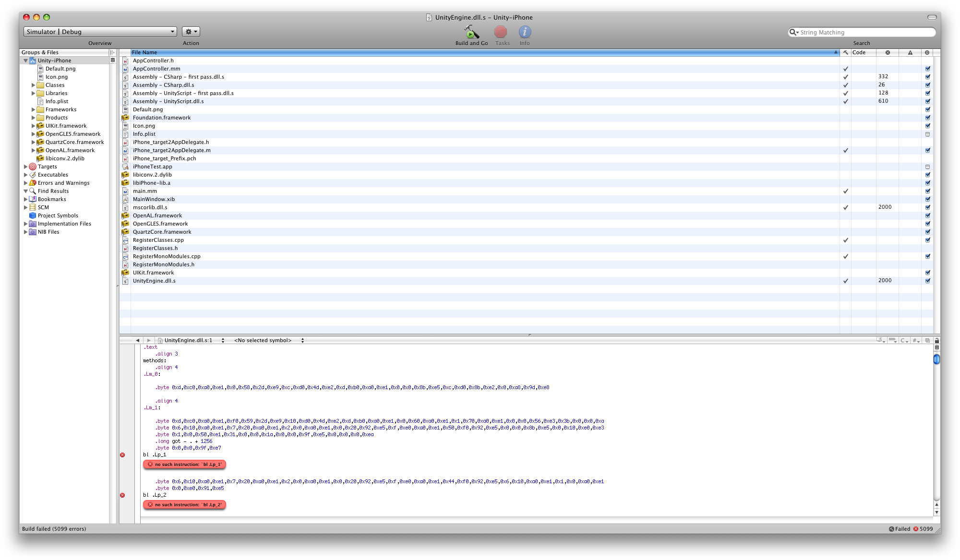This screenshot has width=960, height=560.
Task: Expand the Classes folder
Action: pos(33,85)
